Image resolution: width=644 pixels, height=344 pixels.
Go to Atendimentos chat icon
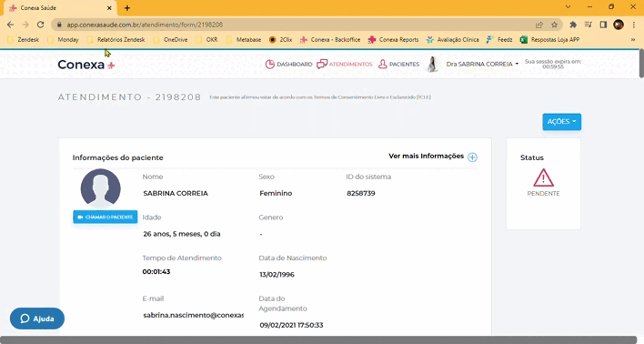pos(322,64)
